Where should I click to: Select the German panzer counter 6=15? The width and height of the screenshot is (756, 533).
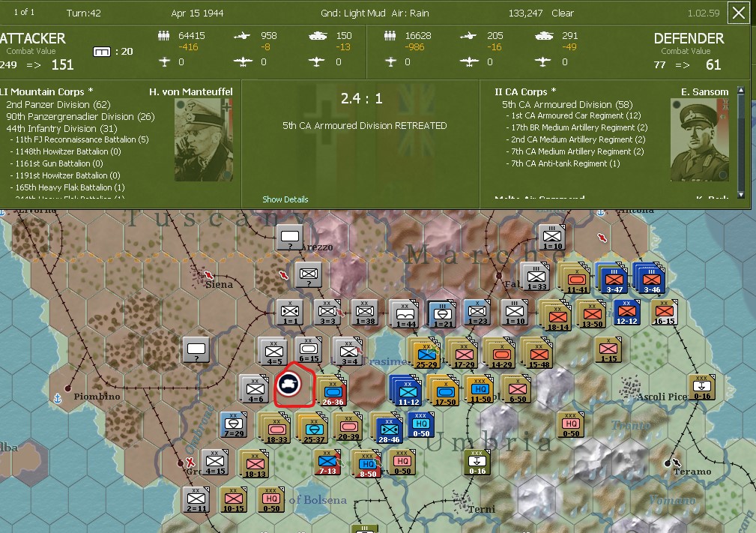pos(309,349)
